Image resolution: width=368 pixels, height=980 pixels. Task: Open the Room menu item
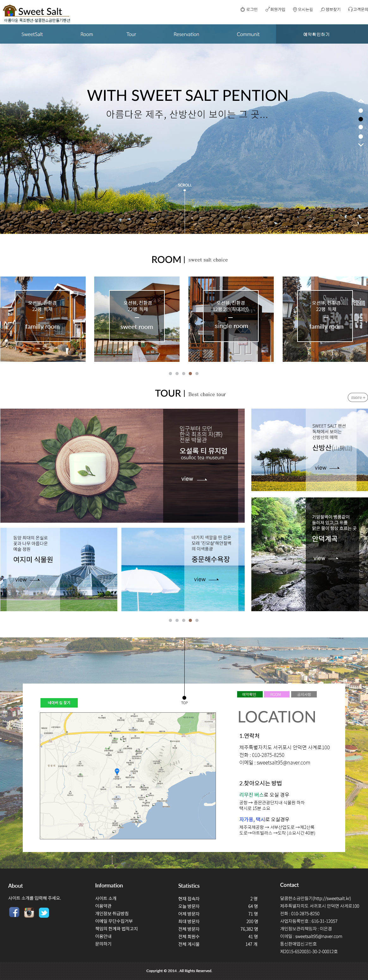click(87, 34)
